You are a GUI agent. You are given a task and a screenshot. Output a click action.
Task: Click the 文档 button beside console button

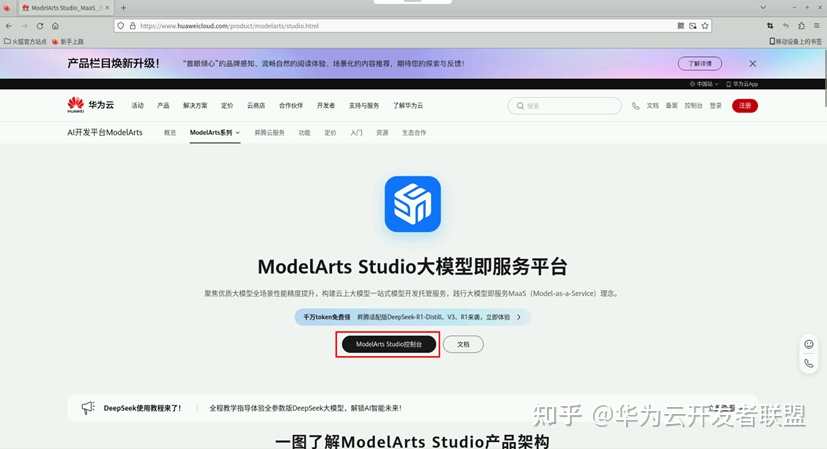click(463, 344)
